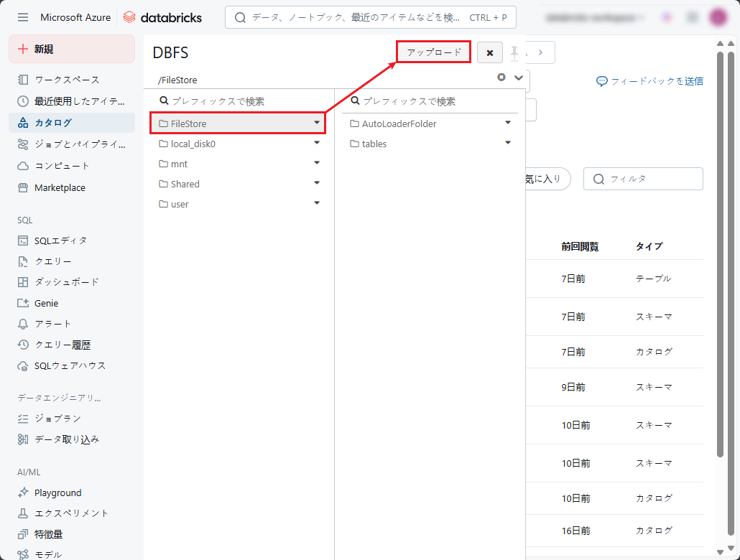Open the hamburger navigation menu
This screenshot has width=740, height=560.
tap(23, 17)
